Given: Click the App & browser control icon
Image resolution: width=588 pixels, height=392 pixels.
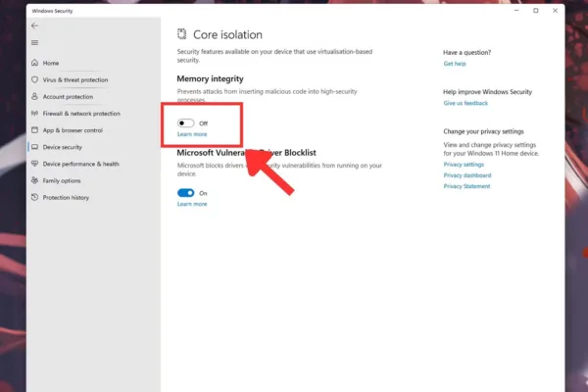Looking at the screenshot, I should [x=35, y=130].
